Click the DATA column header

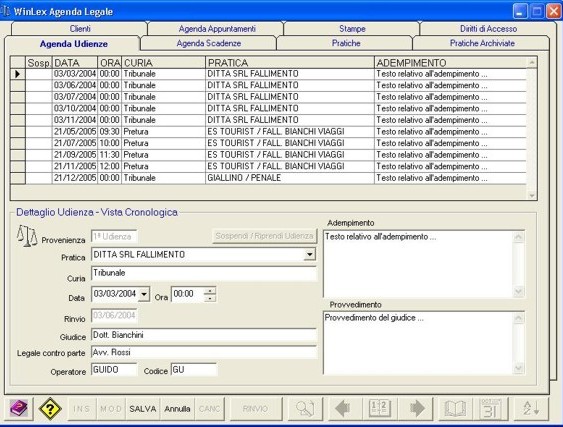tap(75, 63)
